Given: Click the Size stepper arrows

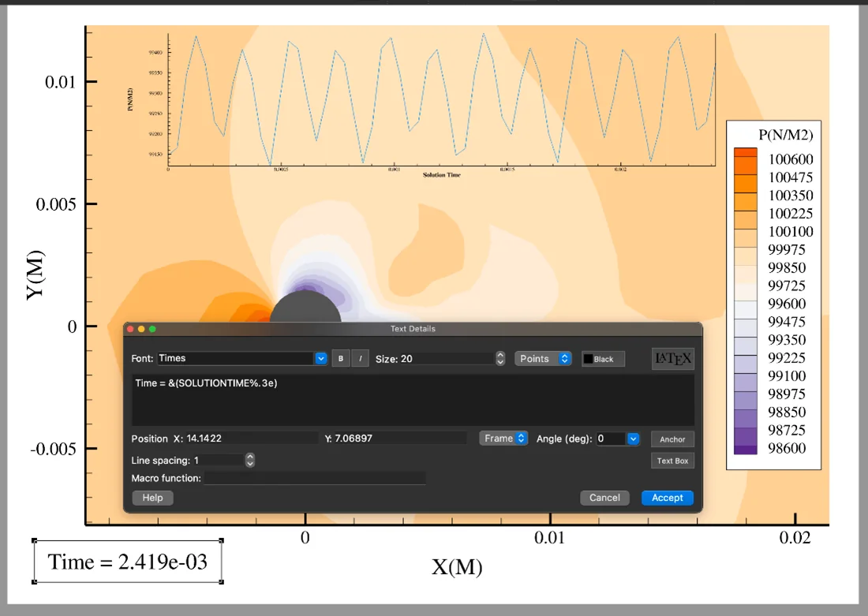Looking at the screenshot, I should [x=500, y=359].
